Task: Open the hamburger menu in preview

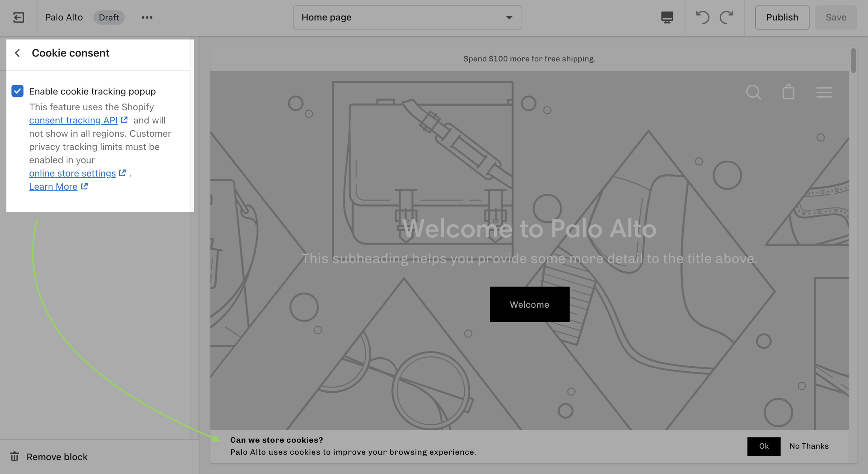Action: pyautogui.click(x=824, y=92)
